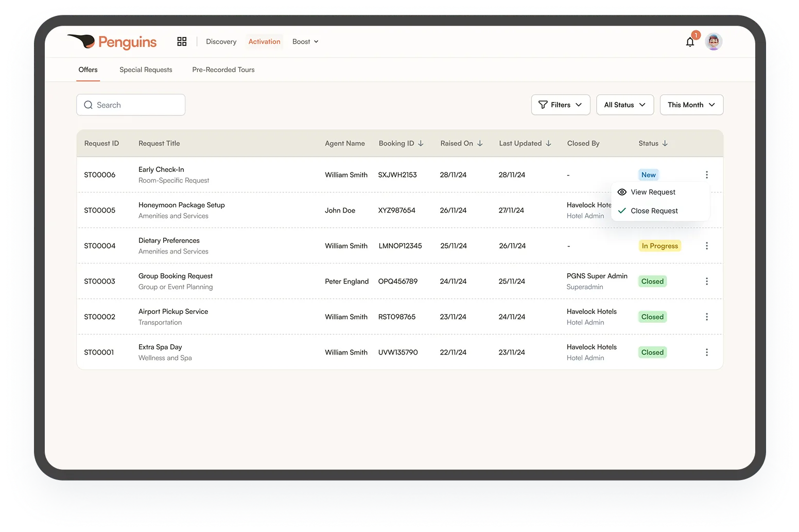
Task: Sort table by Raised On column
Action: pyautogui.click(x=480, y=144)
